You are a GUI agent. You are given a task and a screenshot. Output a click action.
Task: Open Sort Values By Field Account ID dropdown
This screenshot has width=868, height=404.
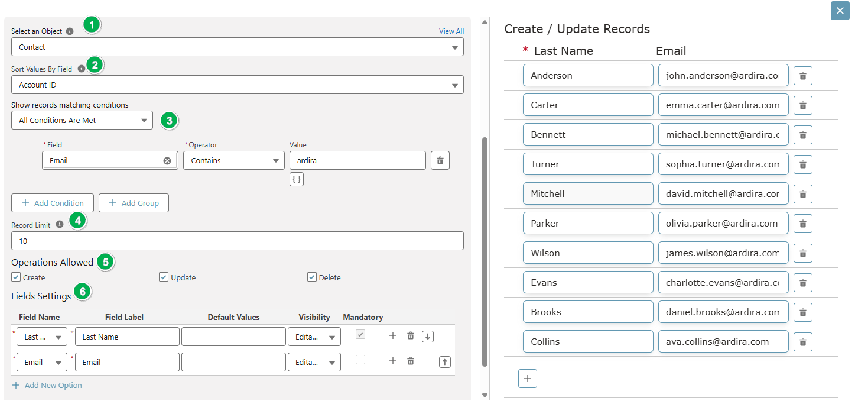(x=238, y=85)
